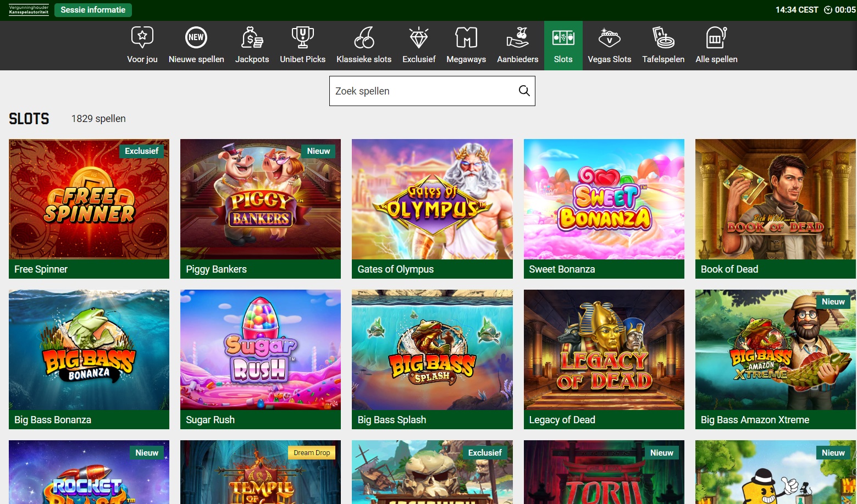The width and height of the screenshot is (857, 504).
Task: Open the Dream Drop Temple game thumbnail
Action: pyautogui.click(x=261, y=472)
